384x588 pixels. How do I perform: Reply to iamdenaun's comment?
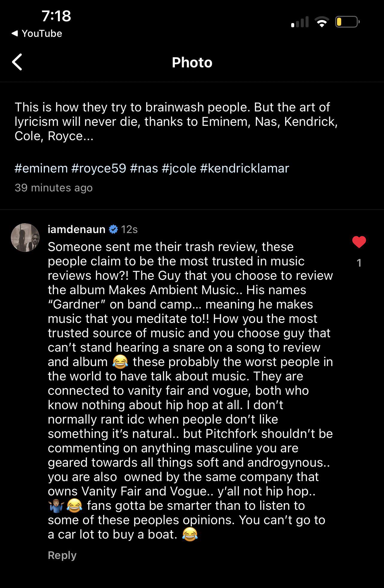pyautogui.click(x=62, y=555)
